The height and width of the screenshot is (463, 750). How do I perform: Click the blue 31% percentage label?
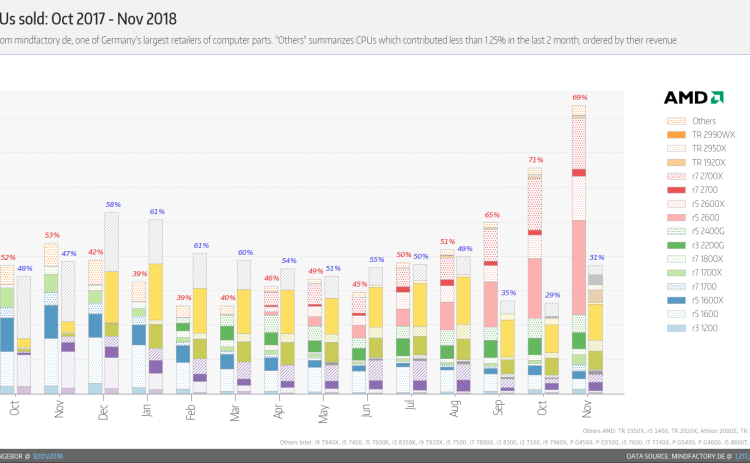[x=596, y=257]
